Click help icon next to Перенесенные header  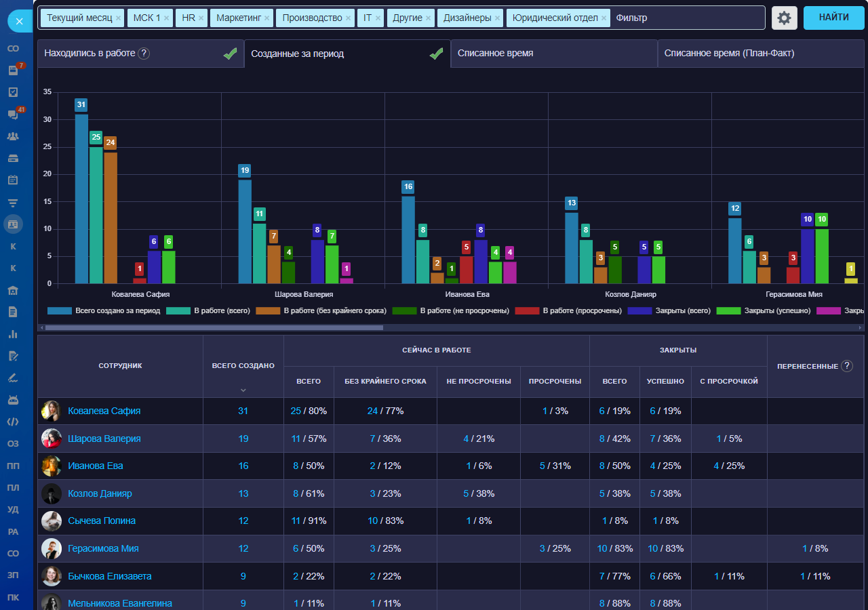tap(846, 366)
